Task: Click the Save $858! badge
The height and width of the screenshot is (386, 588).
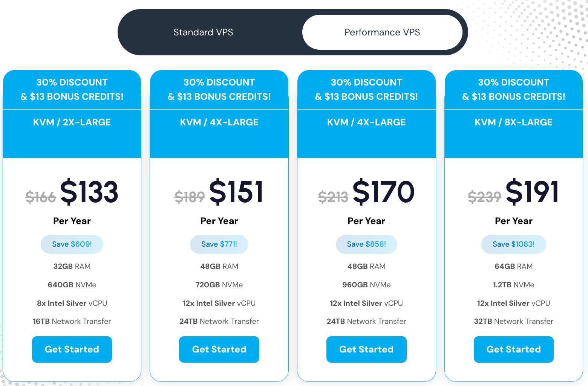Action: (x=366, y=244)
